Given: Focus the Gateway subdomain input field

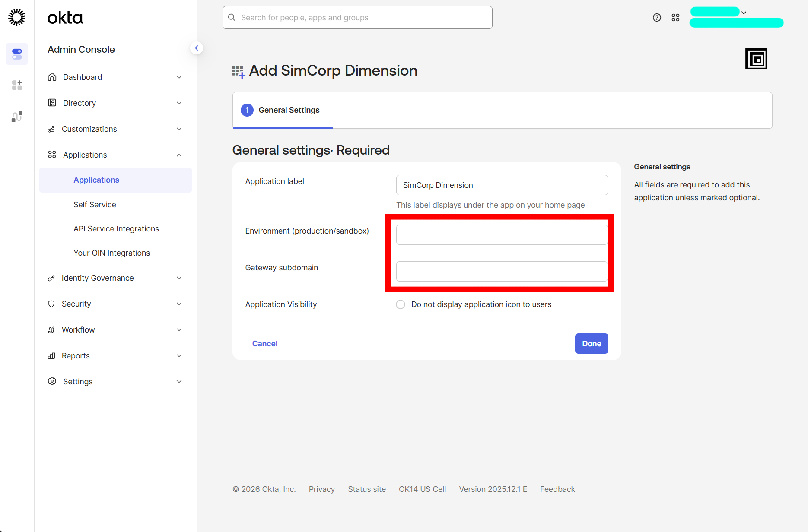Looking at the screenshot, I should (x=502, y=272).
